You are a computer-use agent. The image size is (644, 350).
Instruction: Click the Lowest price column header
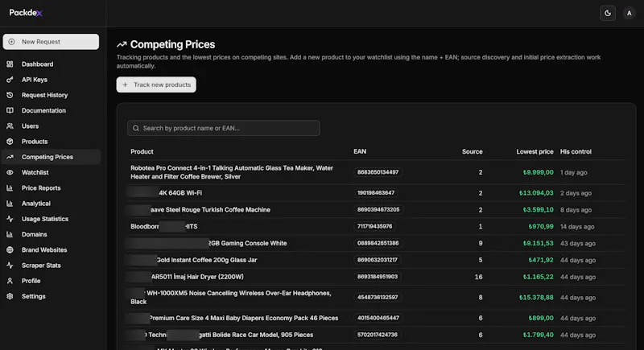point(535,152)
